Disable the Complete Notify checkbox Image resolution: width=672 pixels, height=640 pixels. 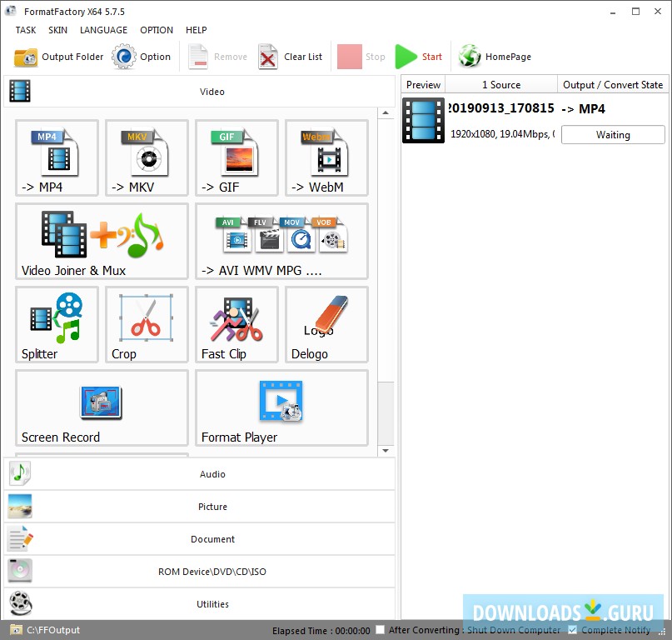[572, 630]
